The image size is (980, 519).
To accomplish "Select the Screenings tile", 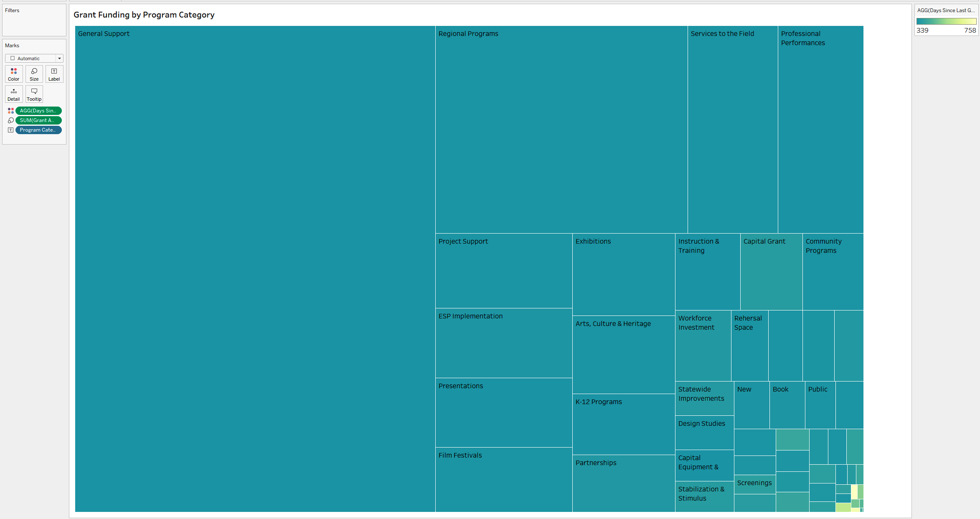I will click(x=755, y=485).
